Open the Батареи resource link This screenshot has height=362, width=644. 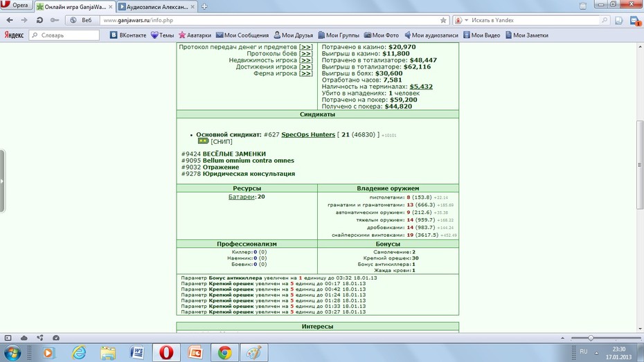click(x=242, y=197)
